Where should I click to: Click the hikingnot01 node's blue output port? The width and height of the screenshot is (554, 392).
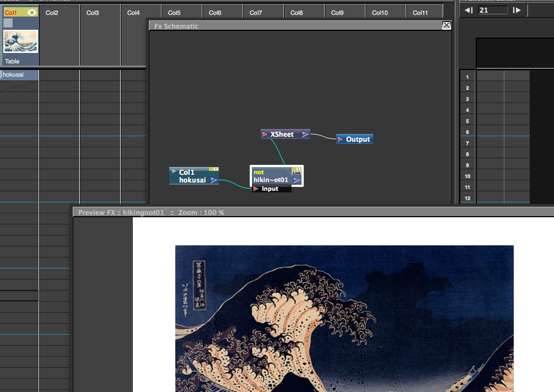point(297,180)
